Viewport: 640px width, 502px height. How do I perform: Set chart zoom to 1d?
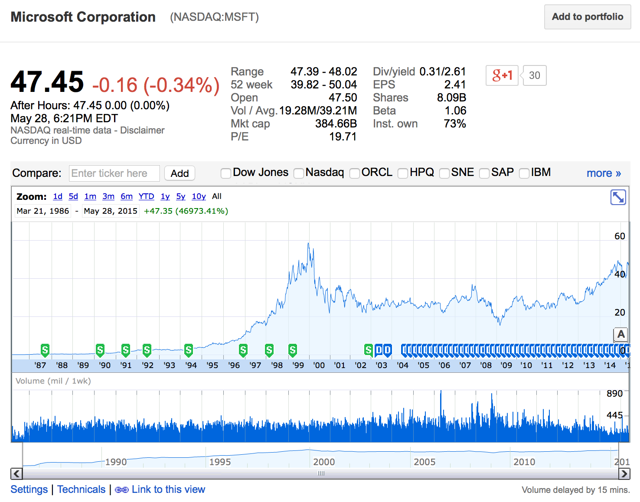[x=58, y=197]
